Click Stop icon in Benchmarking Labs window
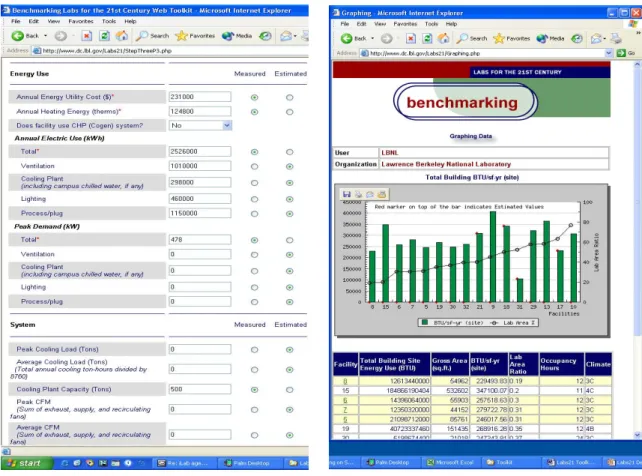The image size is (642, 476). click(86, 36)
